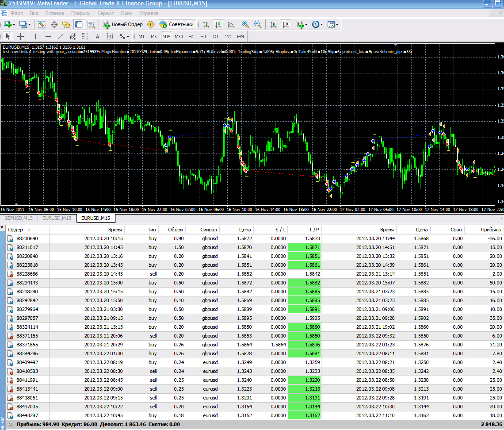Expand the new chart dropdown arrow
Image resolution: width=504 pixels, height=430 pixels.
[14, 24]
